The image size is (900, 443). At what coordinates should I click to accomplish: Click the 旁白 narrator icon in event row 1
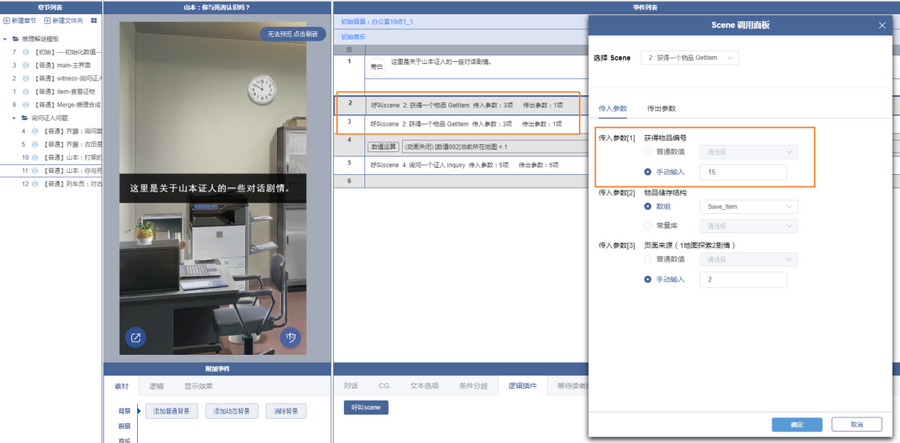(377, 68)
